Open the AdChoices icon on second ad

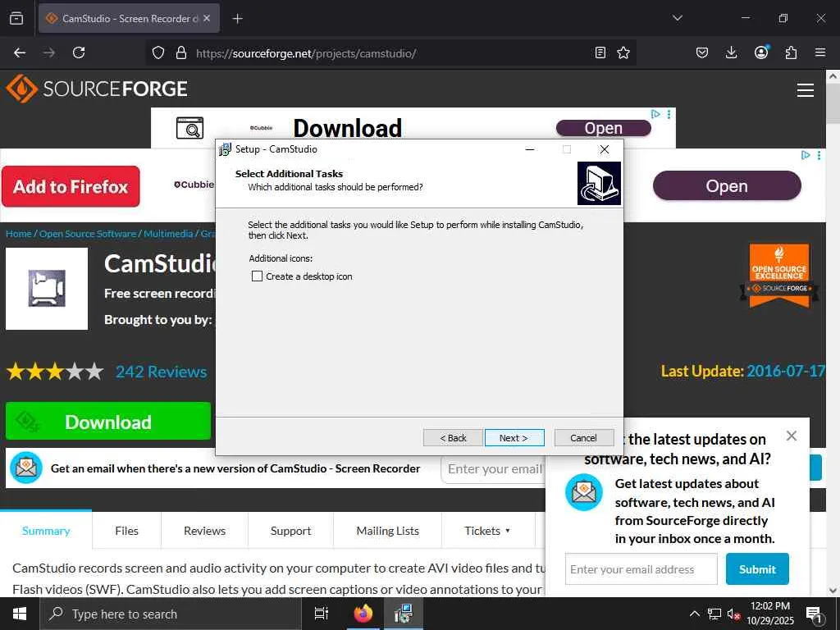(x=806, y=155)
